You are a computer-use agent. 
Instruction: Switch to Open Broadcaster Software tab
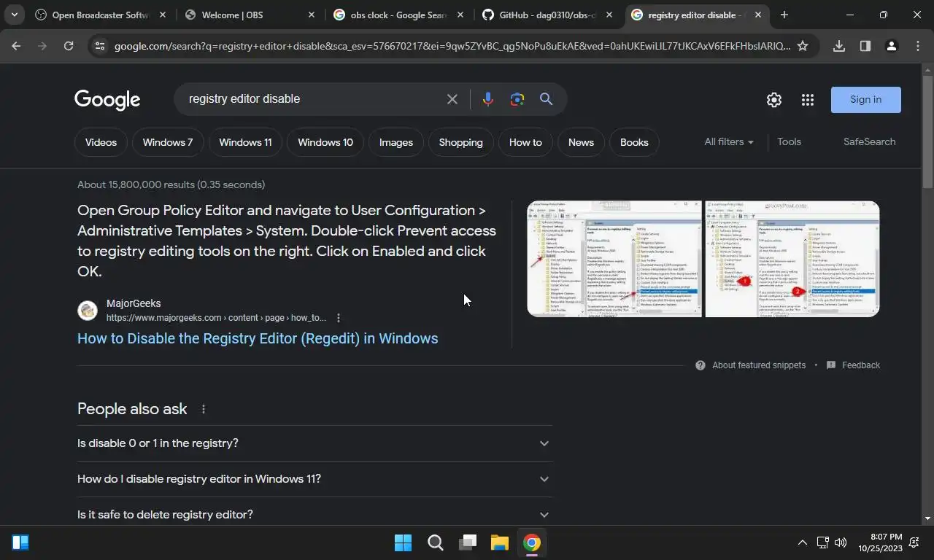coord(101,15)
